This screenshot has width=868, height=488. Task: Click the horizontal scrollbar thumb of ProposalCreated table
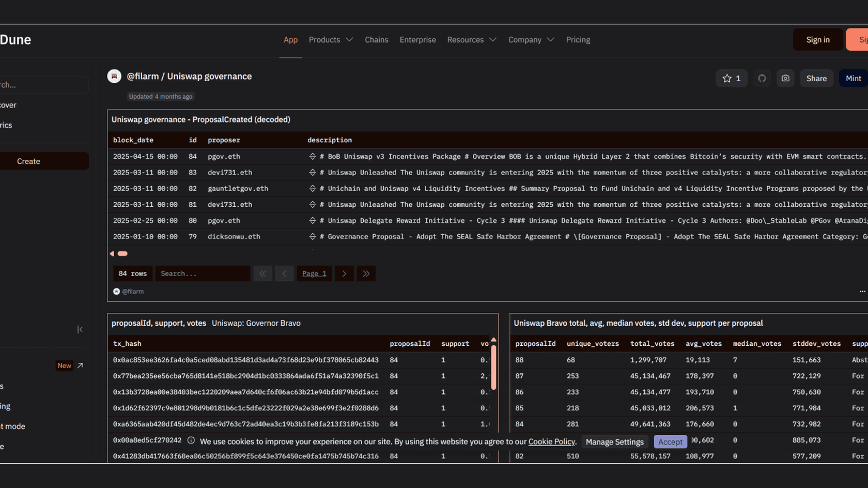[x=122, y=254]
